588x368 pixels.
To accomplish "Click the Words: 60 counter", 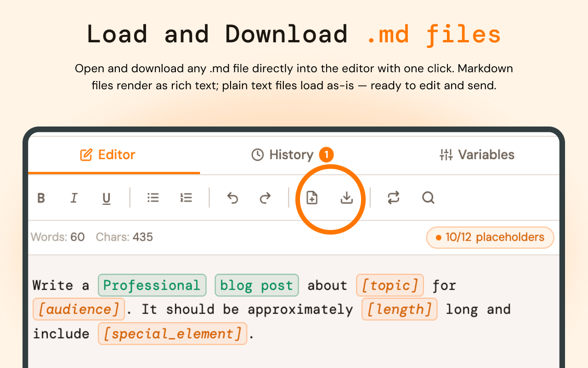I will 57,237.
